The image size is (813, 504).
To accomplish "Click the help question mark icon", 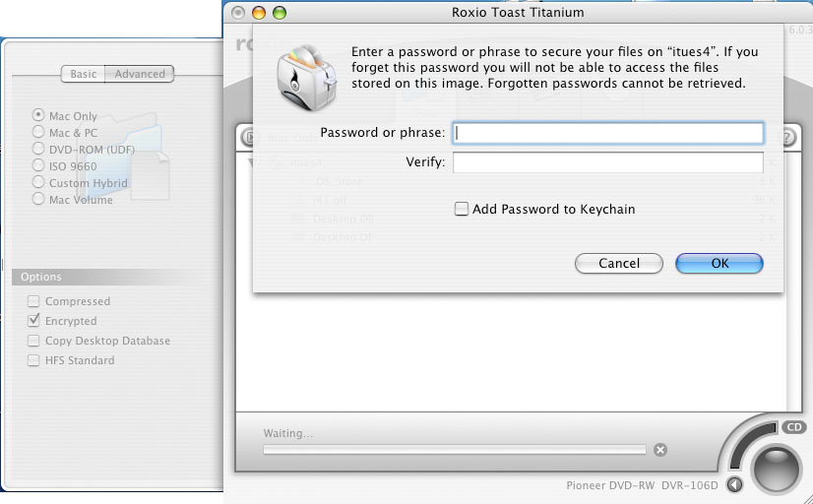I will tap(787, 138).
